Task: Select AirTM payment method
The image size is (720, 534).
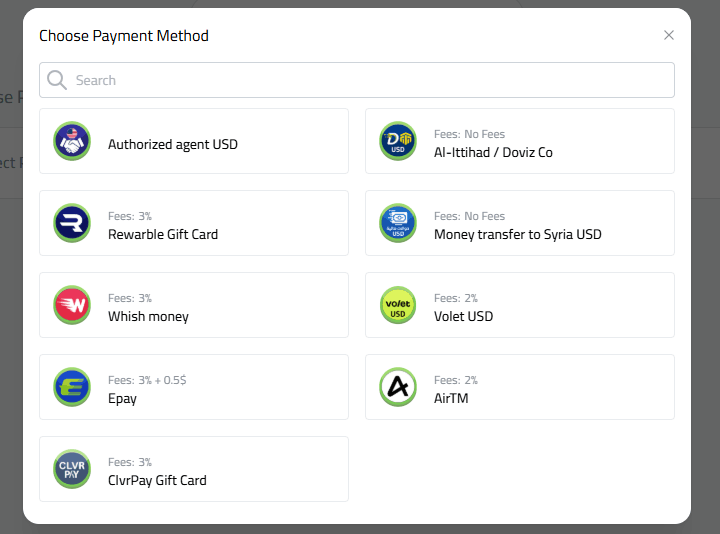Action: coord(520,387)
